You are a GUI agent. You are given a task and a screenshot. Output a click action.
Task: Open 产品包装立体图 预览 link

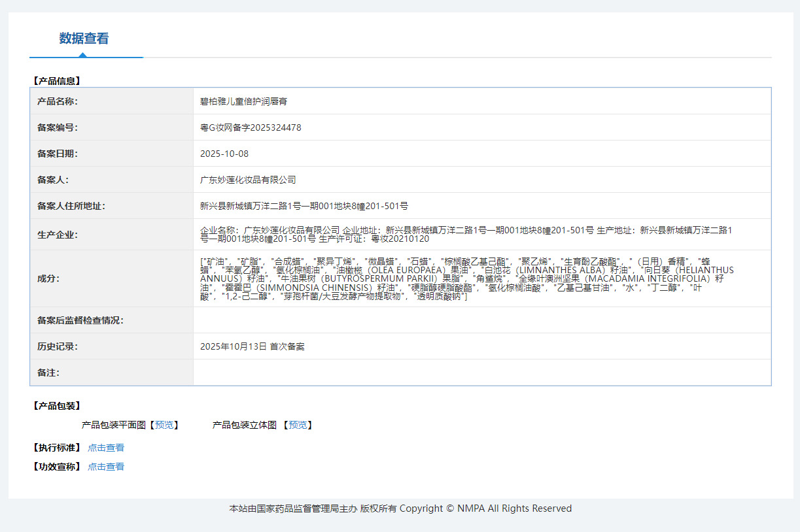298,425
